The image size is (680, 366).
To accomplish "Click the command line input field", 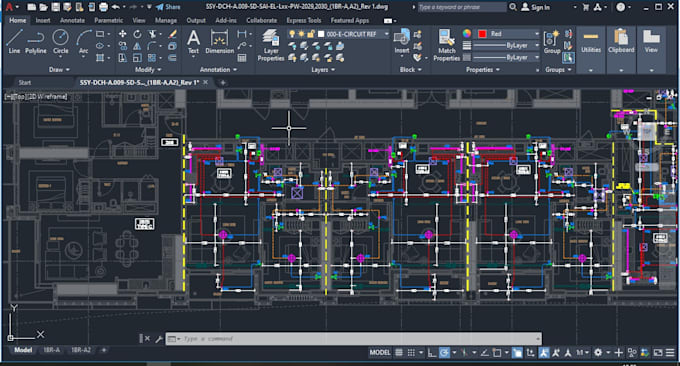I will tap(353, 339).
